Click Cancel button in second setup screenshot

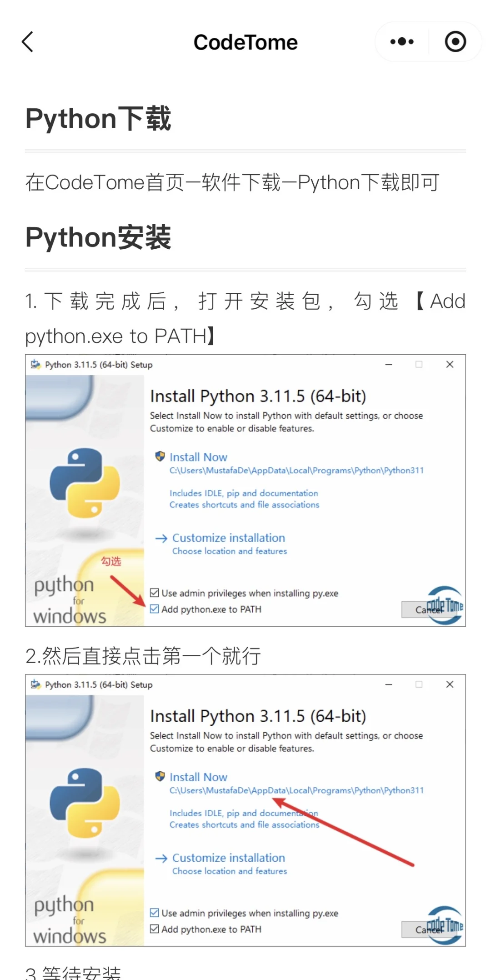(x=429, y=930)
